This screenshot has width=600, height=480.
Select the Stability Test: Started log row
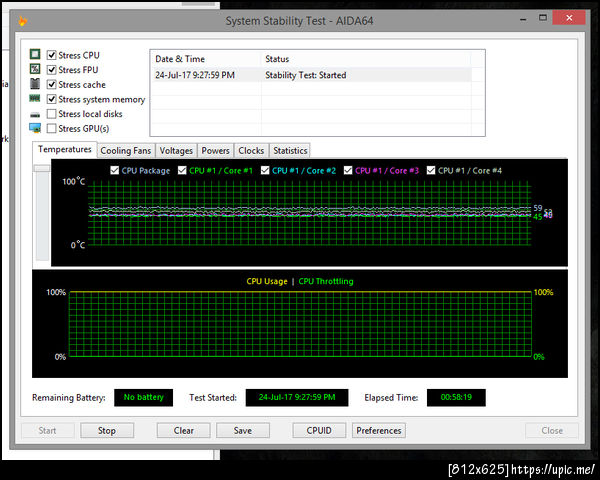click(x=313, y=75)
